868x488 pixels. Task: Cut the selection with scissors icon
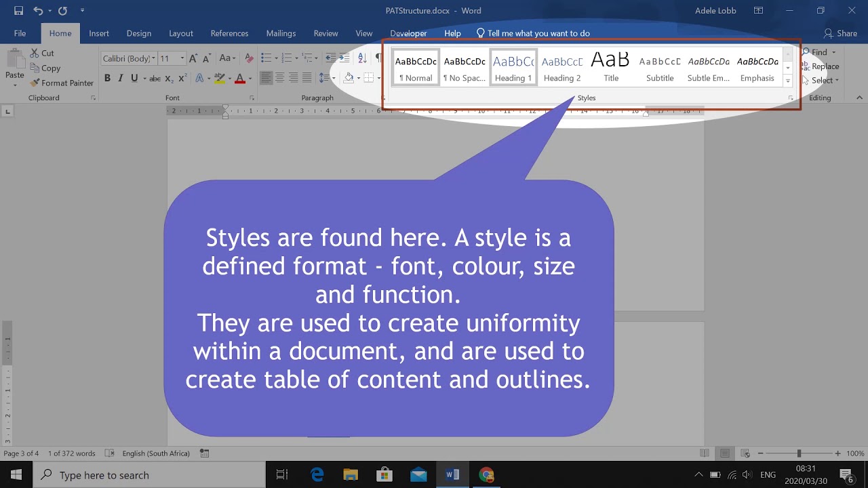point(42,53)
